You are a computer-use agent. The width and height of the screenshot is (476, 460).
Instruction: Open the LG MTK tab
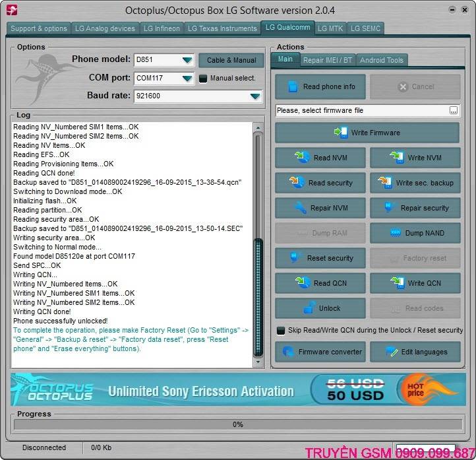click(330, 28)
